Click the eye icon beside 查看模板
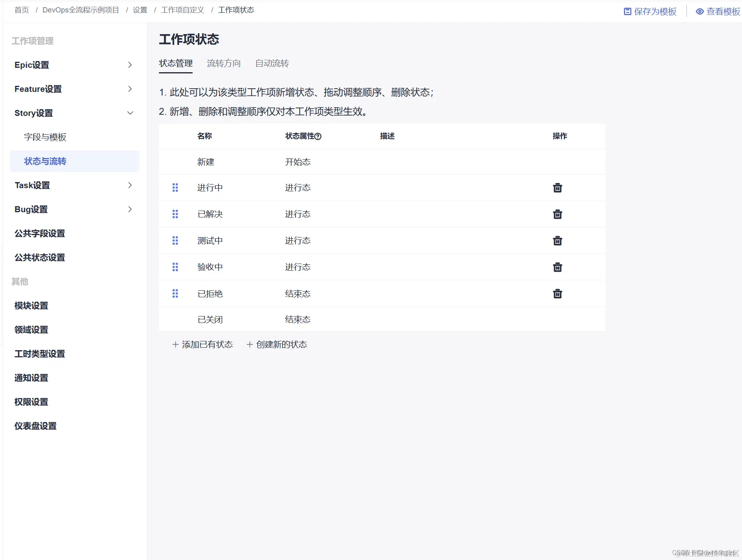Image resolution: width=742 pixels, height=560 pixels. tap(699, 12)
